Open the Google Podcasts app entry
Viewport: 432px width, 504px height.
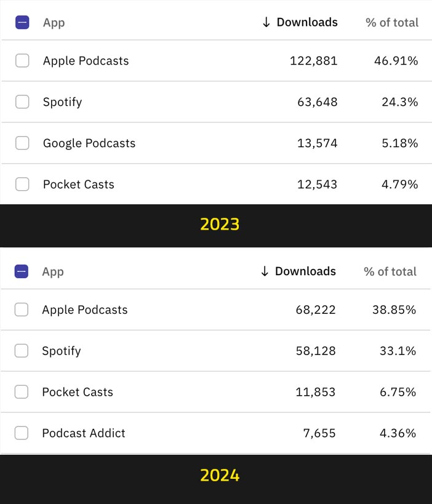click(x=89, y=143)
